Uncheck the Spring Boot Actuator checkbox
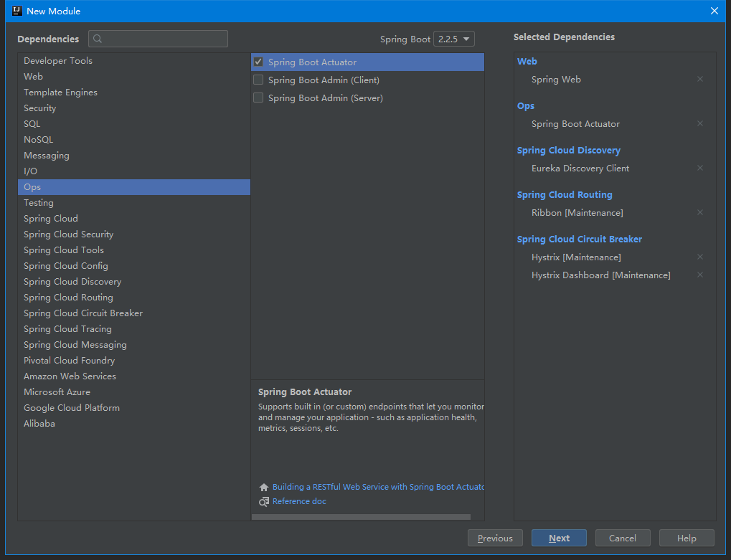 click(x=258, y=62)
